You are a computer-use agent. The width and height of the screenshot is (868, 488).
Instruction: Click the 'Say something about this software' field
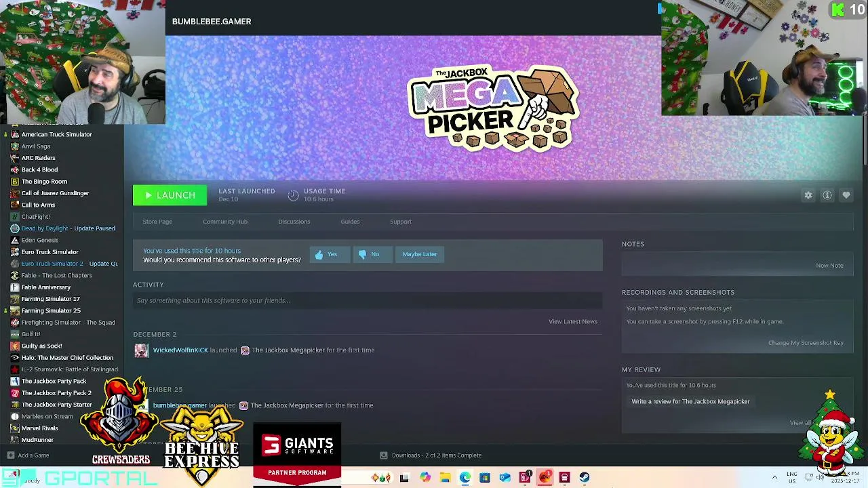pos(368,300)
